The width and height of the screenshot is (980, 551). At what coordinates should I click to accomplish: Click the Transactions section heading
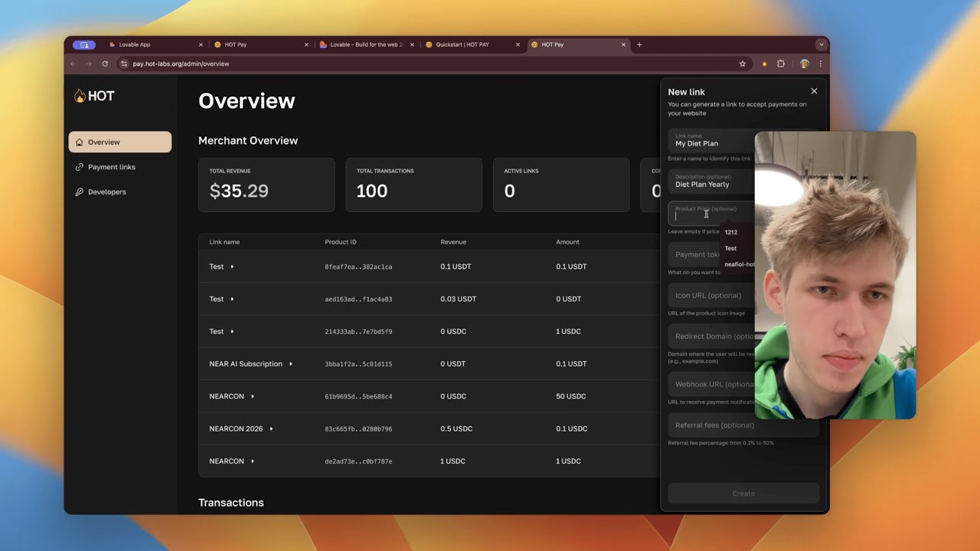pyautogui.click(x=230, y=503)
